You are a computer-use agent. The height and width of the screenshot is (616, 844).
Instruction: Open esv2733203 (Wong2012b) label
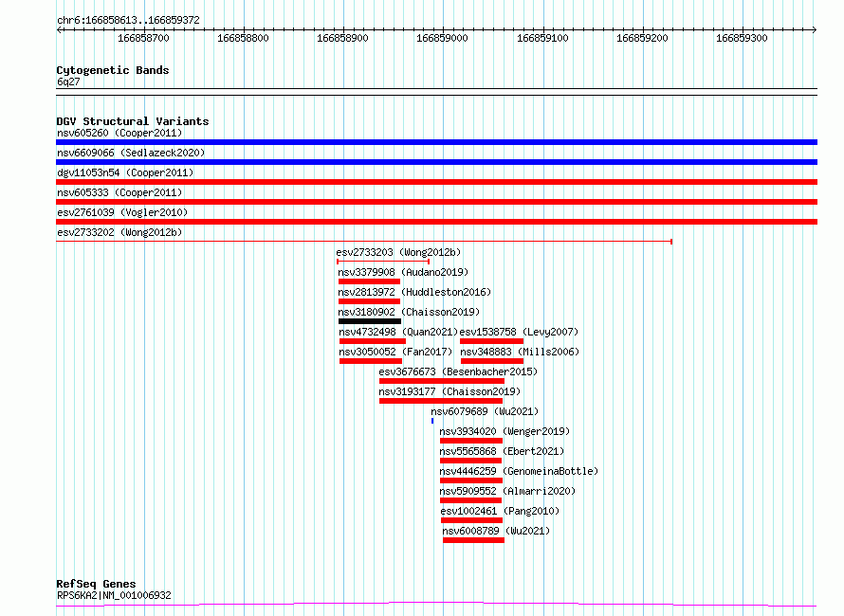click(x=398, y=252)
